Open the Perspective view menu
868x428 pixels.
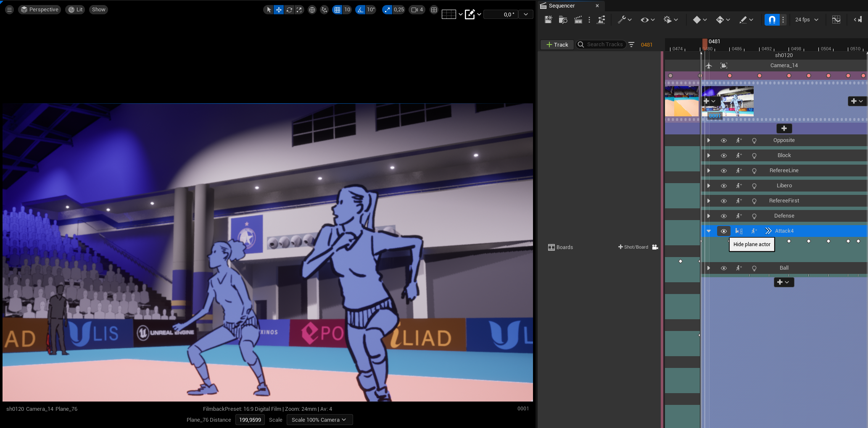pos(40,10)
